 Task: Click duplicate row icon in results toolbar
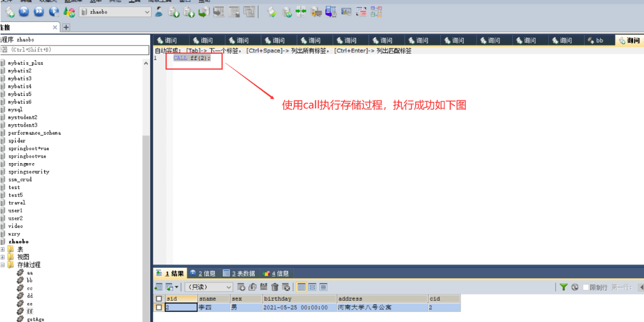(x=252, y=287)
